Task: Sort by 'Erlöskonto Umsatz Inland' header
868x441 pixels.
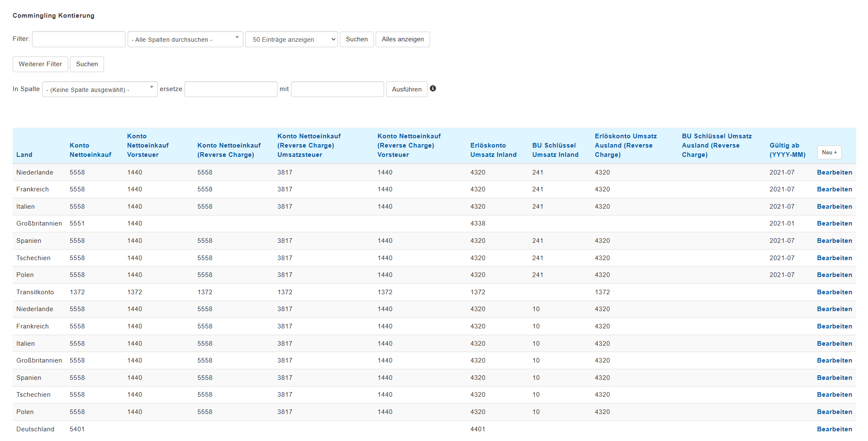Action: [x=494, y=150]
